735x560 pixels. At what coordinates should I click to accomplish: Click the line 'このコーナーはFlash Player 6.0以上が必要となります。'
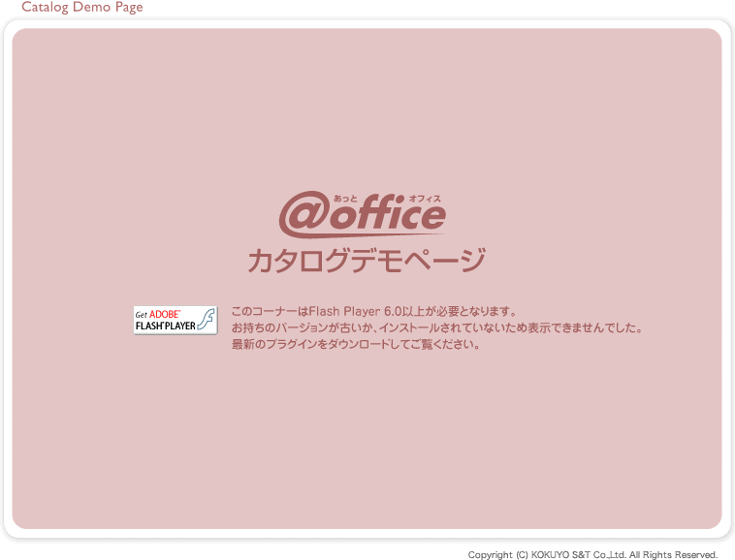tap(374, 311)
